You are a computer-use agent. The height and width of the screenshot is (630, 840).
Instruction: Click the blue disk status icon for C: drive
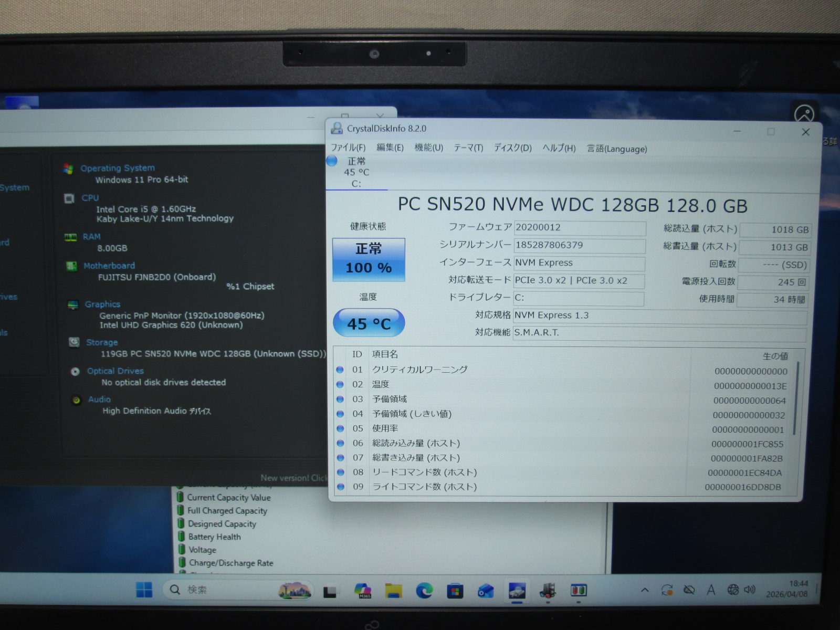click(x=332, y=161)
